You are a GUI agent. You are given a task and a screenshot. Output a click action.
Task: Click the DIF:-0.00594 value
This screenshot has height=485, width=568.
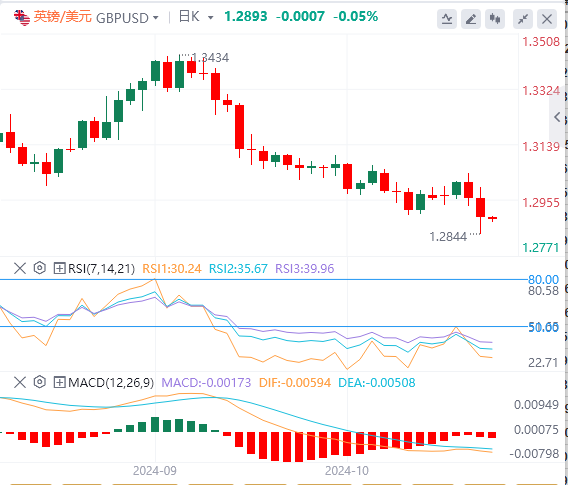295,382
